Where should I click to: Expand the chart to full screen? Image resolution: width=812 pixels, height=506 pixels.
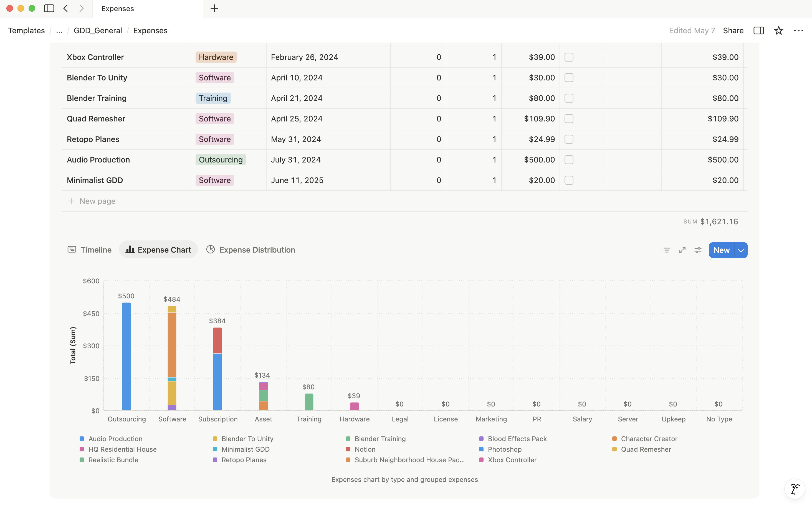[x=682, y=250]
